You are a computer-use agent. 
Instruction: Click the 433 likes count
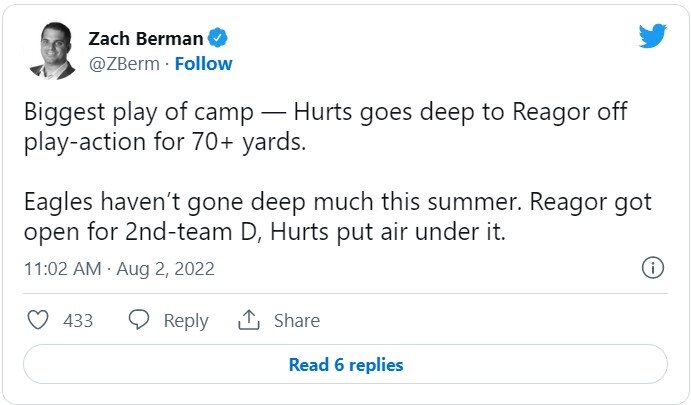(78, 321)
